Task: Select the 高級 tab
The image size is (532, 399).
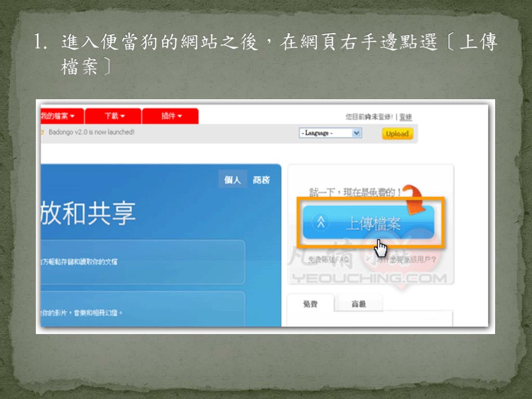Action: (x=358, y=303)
